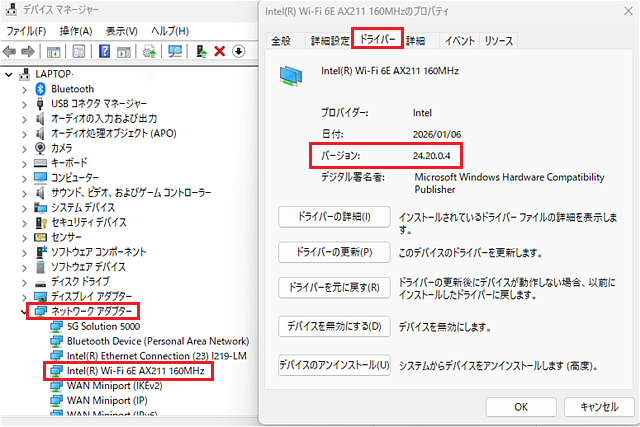This screenshot has width=640, height=427.
Task: Select the キーボード keyboard icon
Action: 40,163
